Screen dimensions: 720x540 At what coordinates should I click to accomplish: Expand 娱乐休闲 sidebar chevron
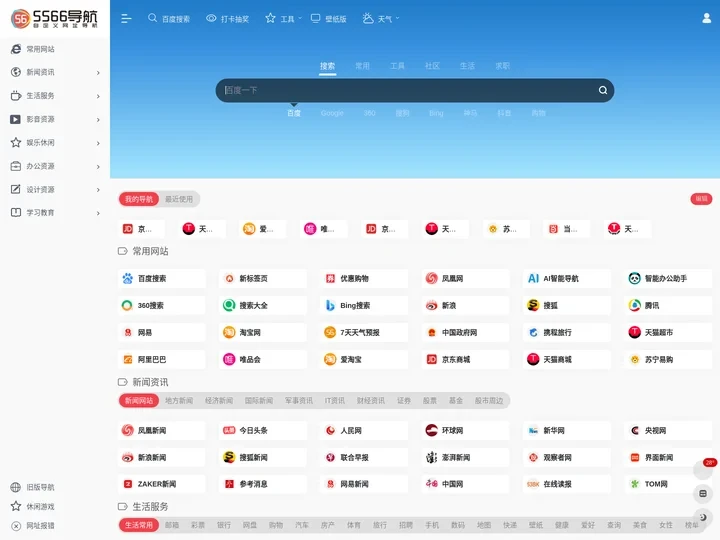tap(98, 143)
